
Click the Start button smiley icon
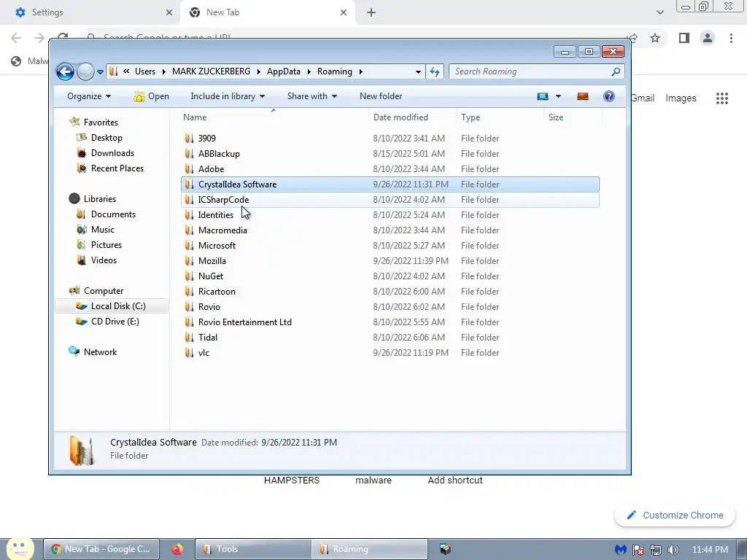coord(20,548)
